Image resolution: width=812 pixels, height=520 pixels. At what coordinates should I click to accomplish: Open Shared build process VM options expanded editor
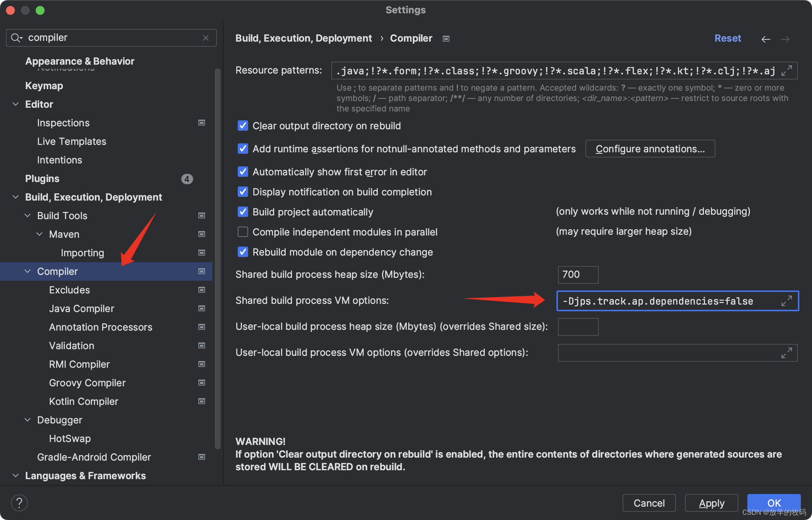(x=786, y=301)
